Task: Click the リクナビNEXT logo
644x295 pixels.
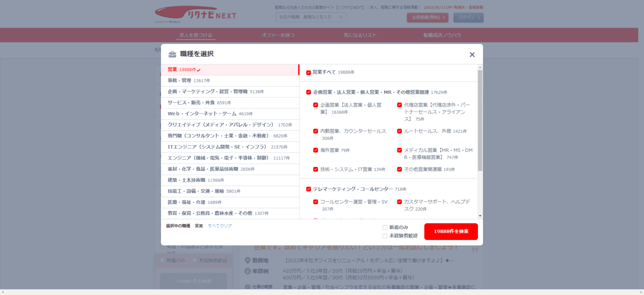Action: point(195,15)
